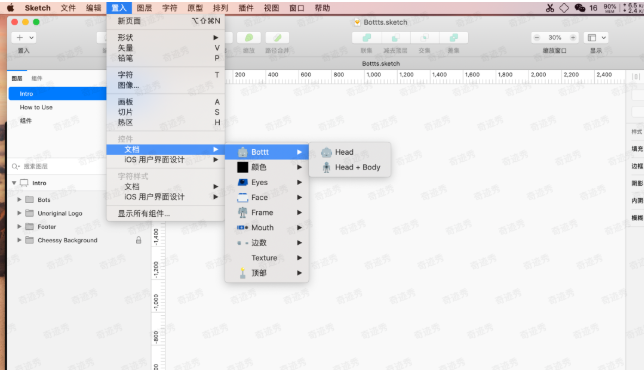This screenshot has width=644, height=371.
Task: Open the 帮助 menu
Action: click(322, 8)
